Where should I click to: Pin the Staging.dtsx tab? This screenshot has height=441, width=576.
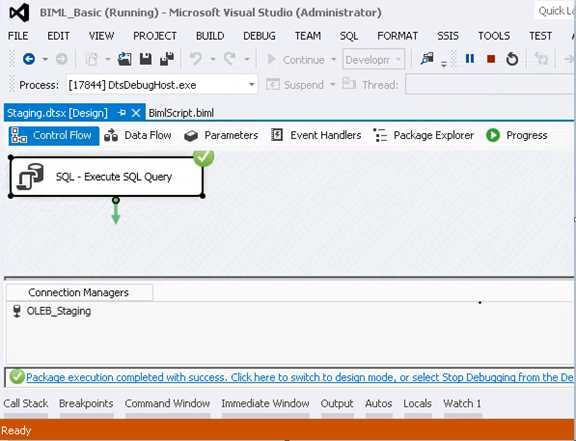click(x=122, y=113)
